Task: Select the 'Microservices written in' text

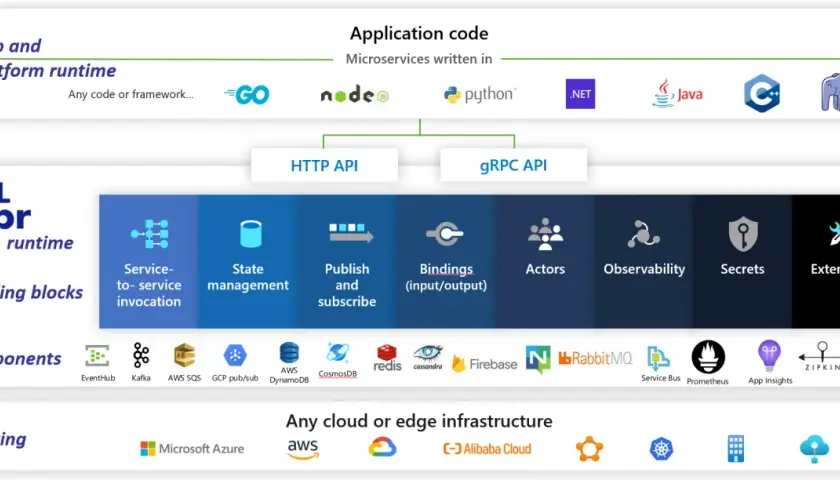Action: [x=419, y=59]
